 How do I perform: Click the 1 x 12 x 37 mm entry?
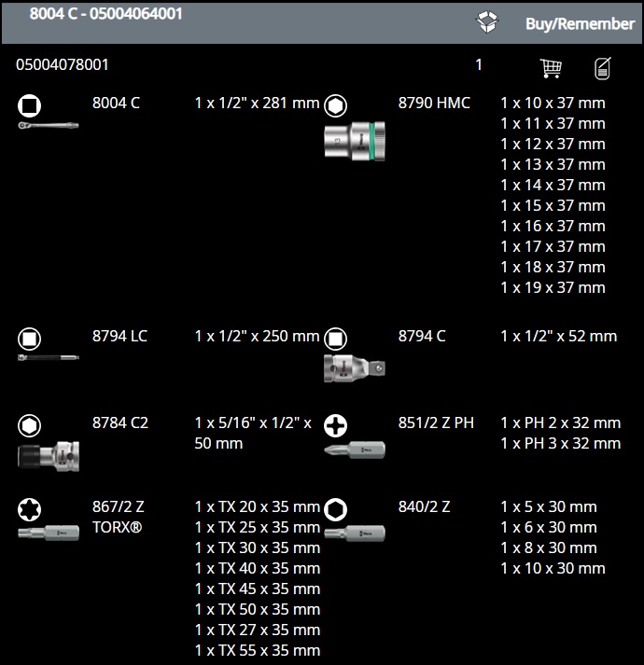point(553,145)
